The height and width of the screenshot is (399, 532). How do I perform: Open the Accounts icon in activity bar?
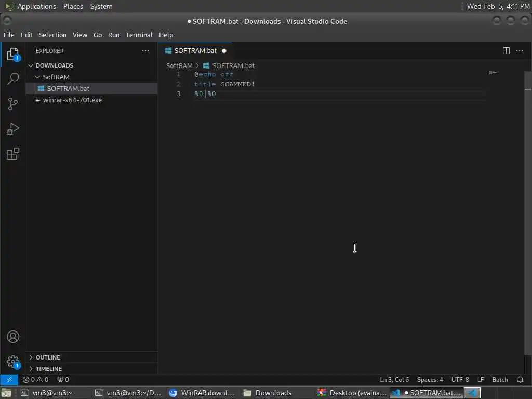pos(12,337)
